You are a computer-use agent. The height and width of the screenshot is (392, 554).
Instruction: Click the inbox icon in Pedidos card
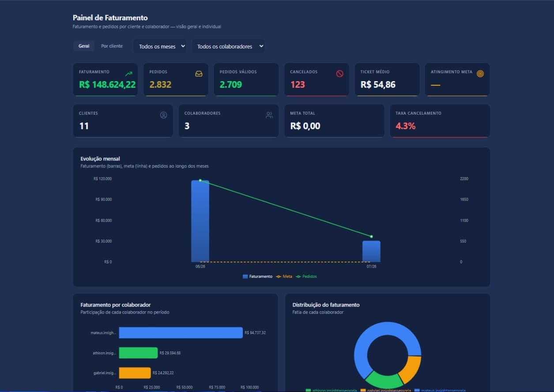pyautogui.click(x=199, y=74)
